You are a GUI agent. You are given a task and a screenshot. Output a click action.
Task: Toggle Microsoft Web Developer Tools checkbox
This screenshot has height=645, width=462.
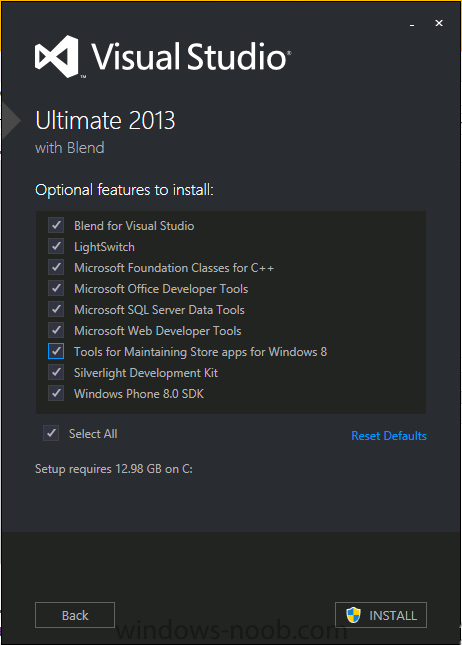click(56, 330)
